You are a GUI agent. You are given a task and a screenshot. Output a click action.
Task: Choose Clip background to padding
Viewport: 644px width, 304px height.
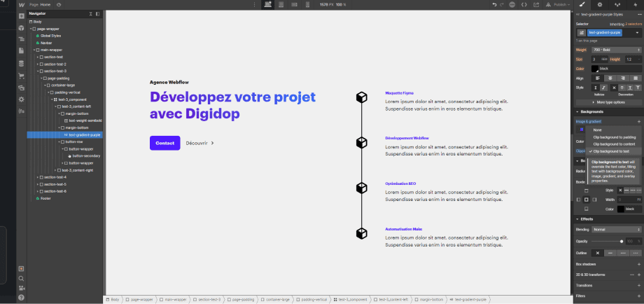tap(614, 137)
